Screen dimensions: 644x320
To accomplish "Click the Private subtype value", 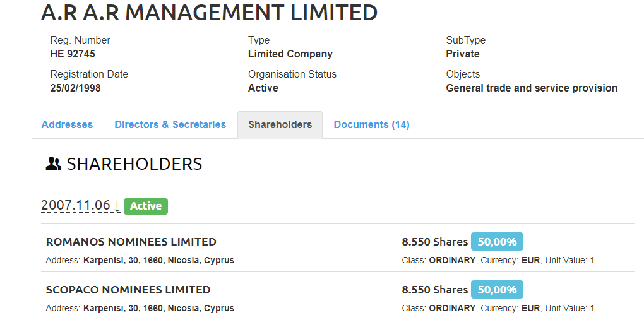I will (462, 54).
